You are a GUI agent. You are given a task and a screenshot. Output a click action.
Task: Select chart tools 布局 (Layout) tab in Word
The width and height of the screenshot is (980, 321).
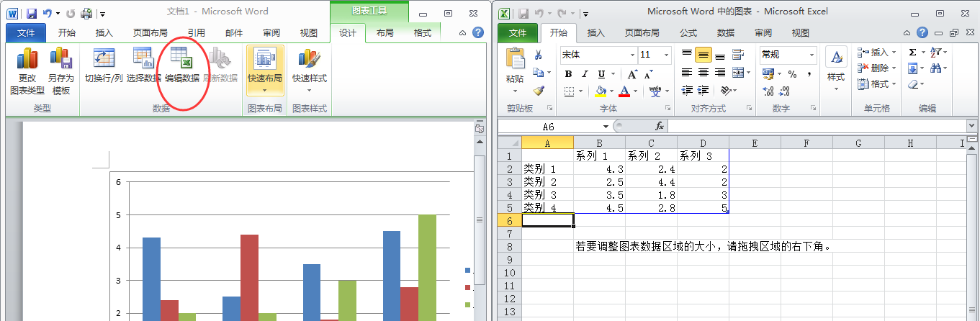(385, 32)
